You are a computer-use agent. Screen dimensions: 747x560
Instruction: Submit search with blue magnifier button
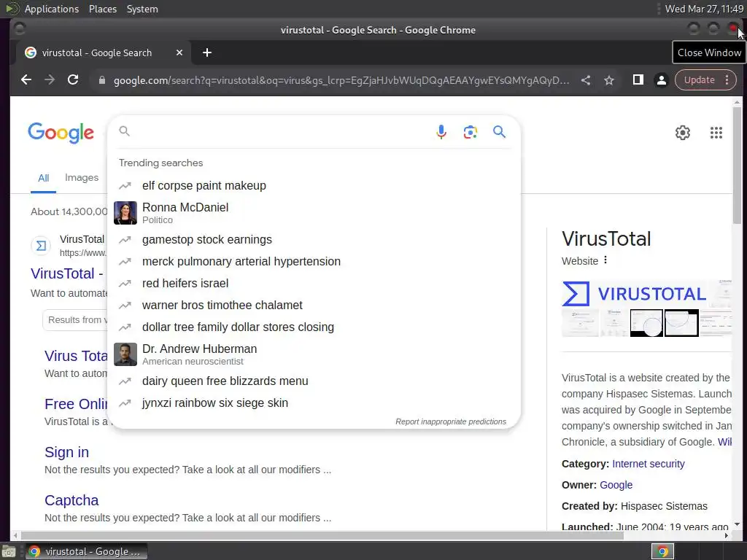coord(499,131)
